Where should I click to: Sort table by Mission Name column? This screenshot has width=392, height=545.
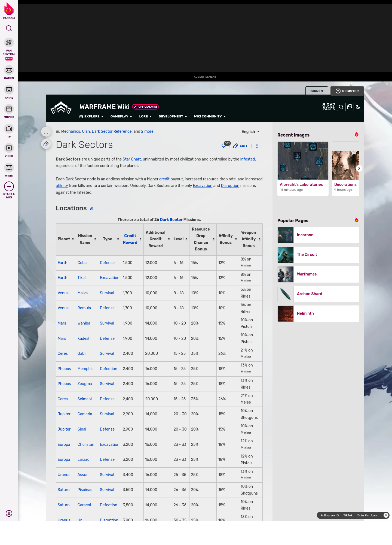coord(95,239)
